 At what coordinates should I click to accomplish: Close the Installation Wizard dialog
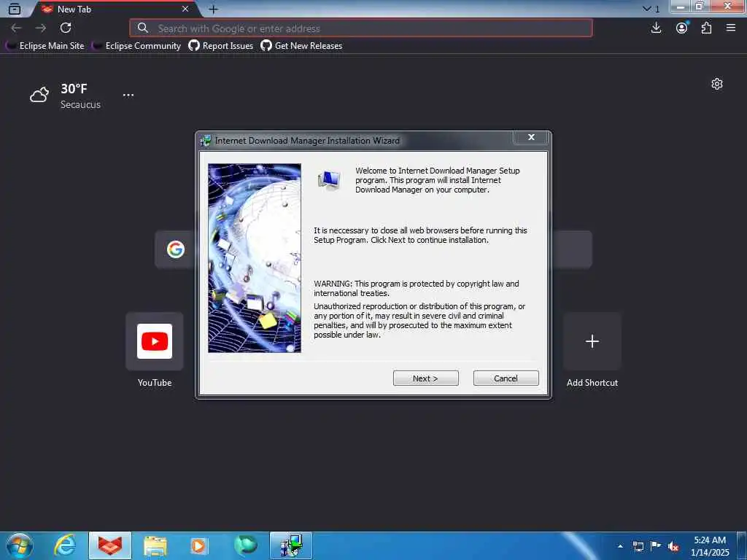click(x=531, y=137)
